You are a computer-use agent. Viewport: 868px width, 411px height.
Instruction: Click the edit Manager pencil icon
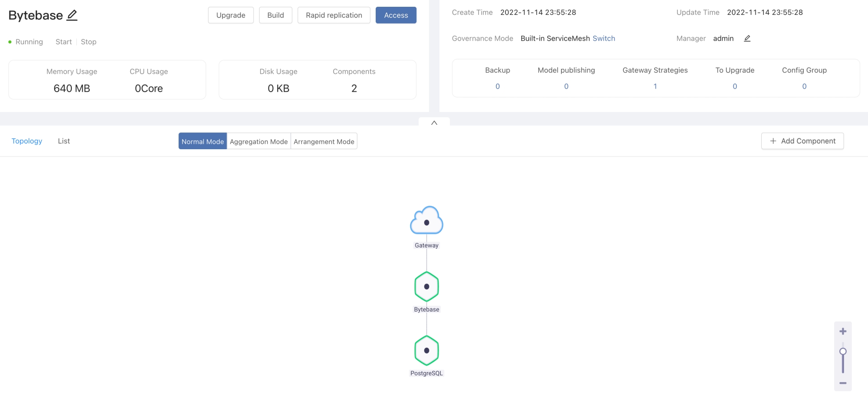pyautogui.click(x=747, y=38)
